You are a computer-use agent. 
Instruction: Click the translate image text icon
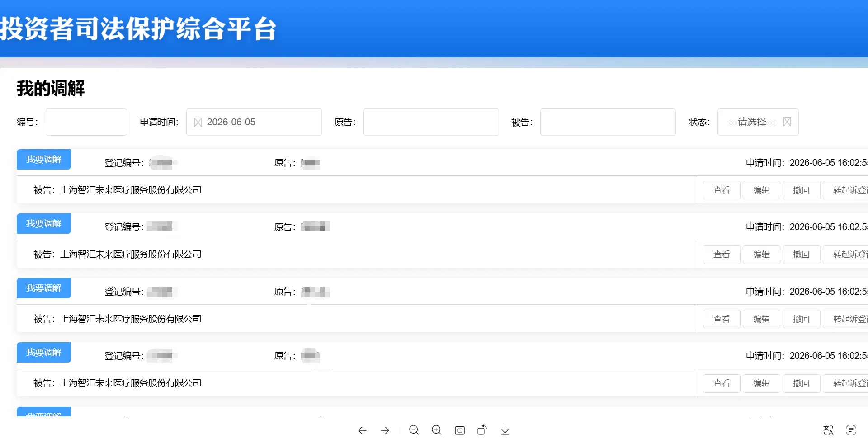point(828,430)
